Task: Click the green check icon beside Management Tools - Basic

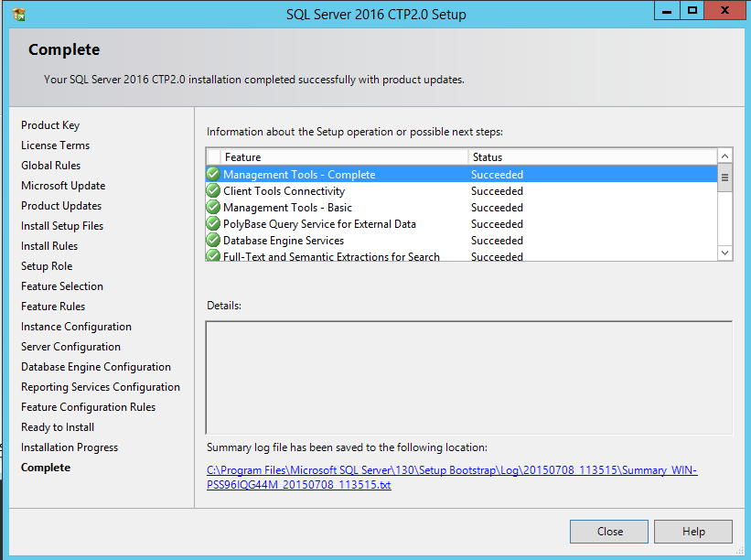Action: pyautogui.click(x=213, y=207)
